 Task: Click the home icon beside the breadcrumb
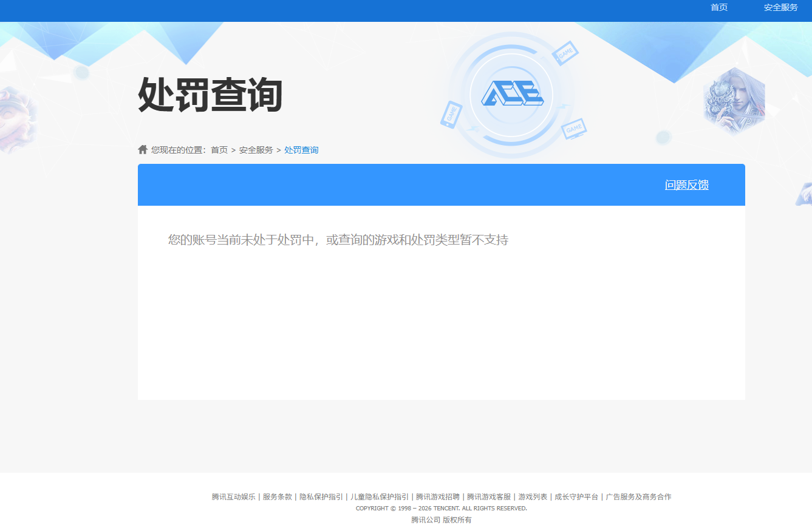(142, 149)
